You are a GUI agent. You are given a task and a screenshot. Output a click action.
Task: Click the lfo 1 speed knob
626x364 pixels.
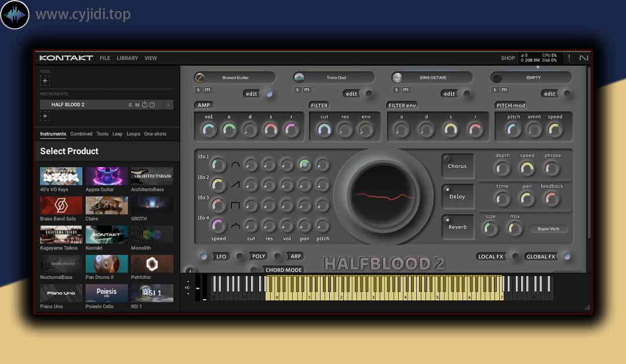click(218, 165)
